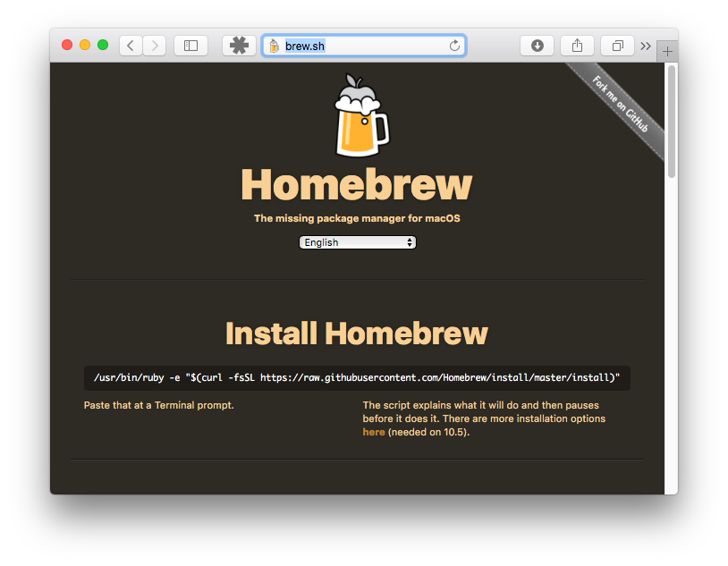Click the Install Homebrew heading
The width and height of the screenshot is (728, 566).
(357, 334)
